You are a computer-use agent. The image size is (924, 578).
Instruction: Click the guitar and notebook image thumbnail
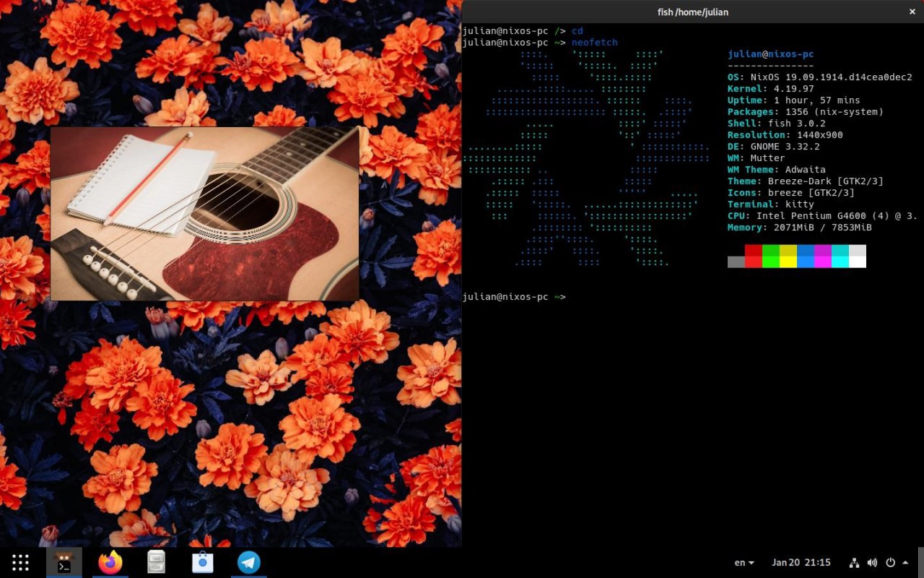pos(204,214)
